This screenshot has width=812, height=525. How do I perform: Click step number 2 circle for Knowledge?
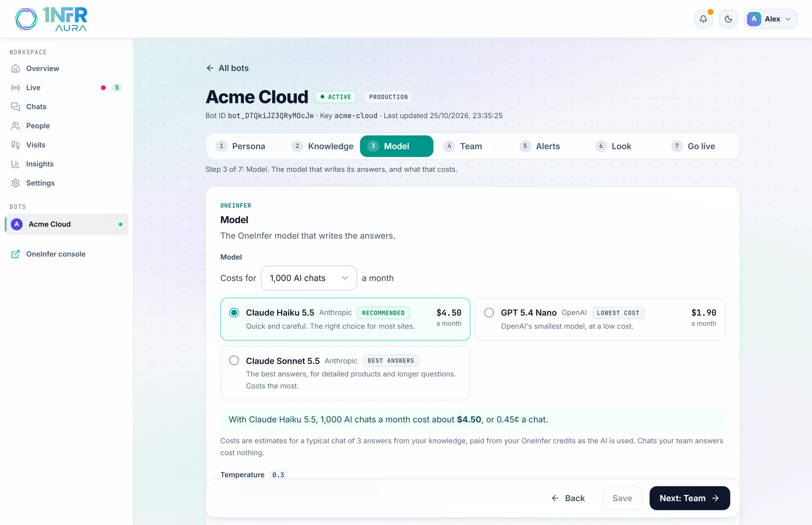coord(297,146)
